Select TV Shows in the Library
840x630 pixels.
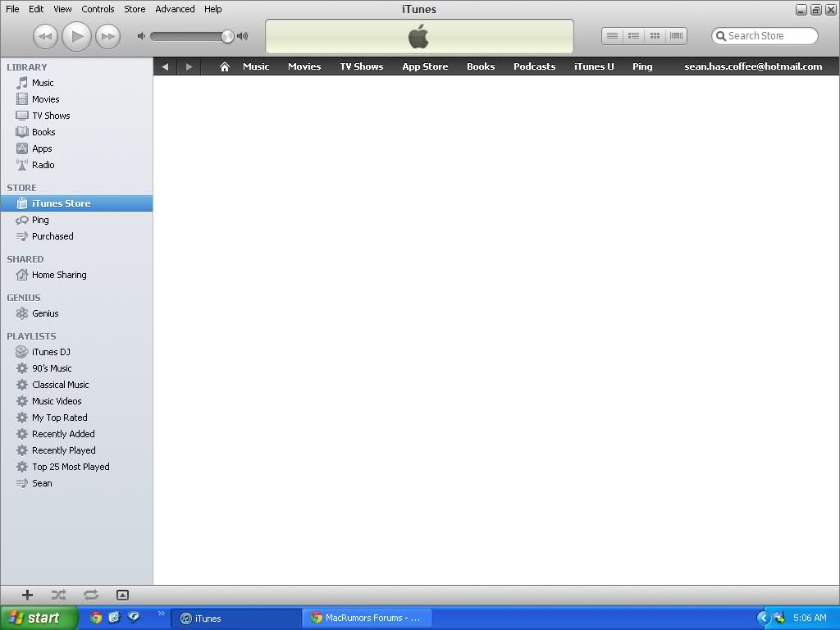(76, 116)
